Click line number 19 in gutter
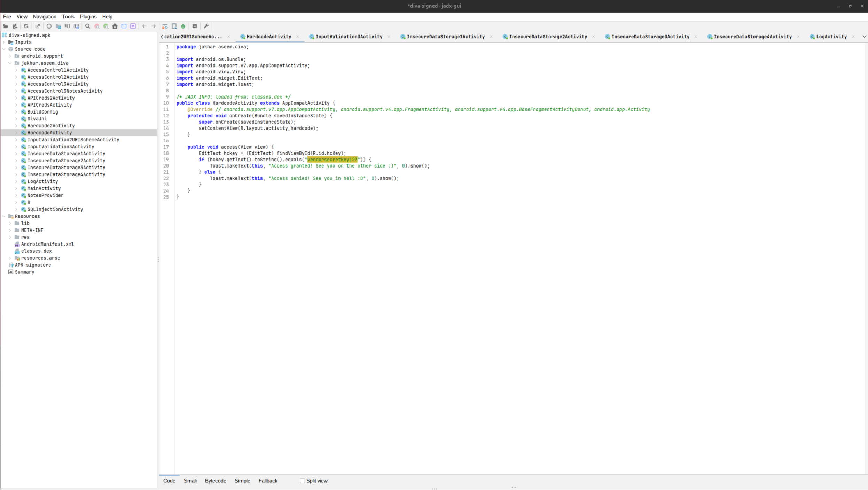This screenshot has width=868, height=490. point(166,160)
